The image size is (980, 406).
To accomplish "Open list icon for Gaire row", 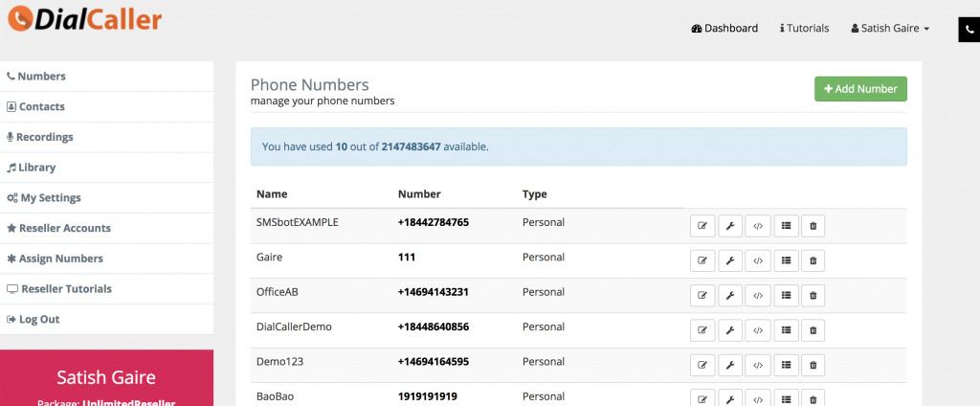I will pos(787,260).
